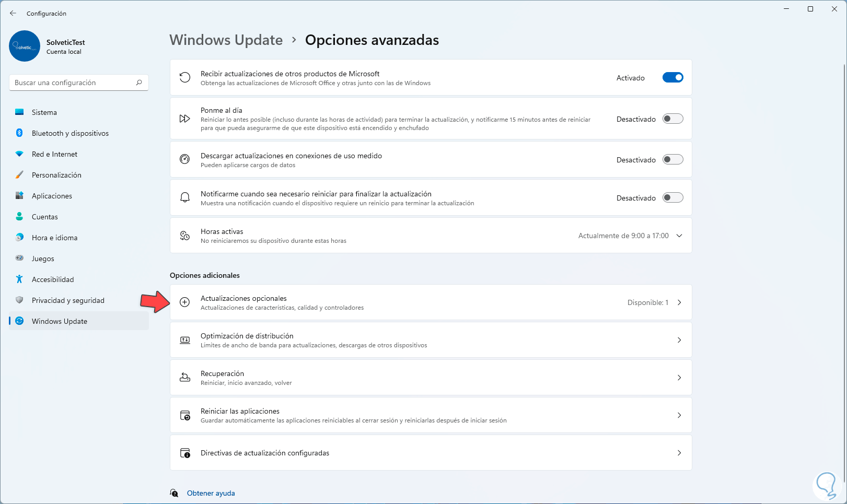Click the Cuentas person icon
This screenshot has width=847, height=504.
pyautogui.click(x=19, y=217)
